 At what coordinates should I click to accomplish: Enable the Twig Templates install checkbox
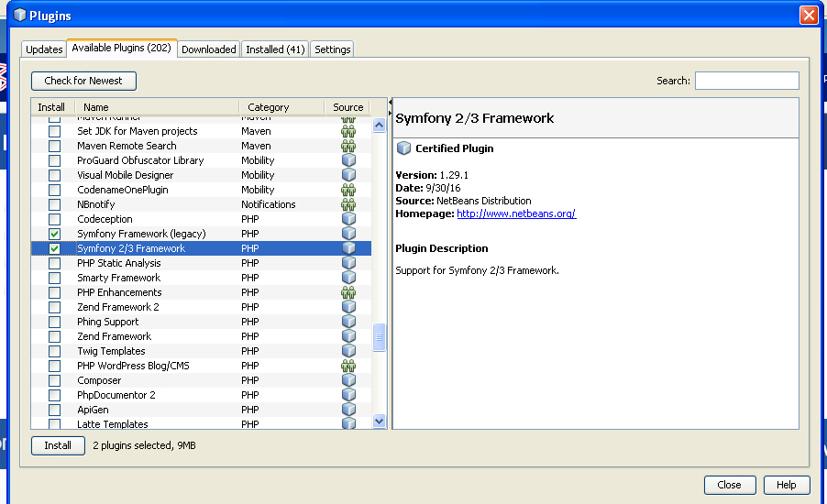tap(55, 351)
